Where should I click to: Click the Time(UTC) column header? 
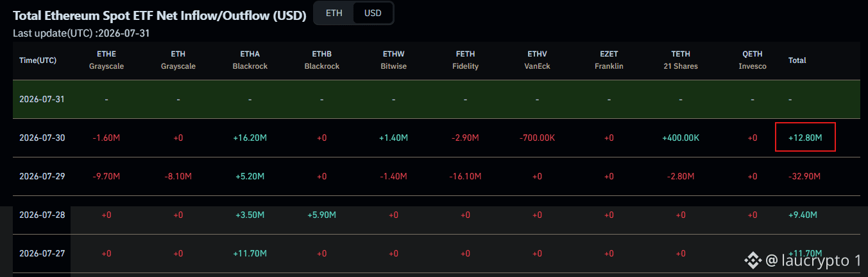(x=38, y=60)
